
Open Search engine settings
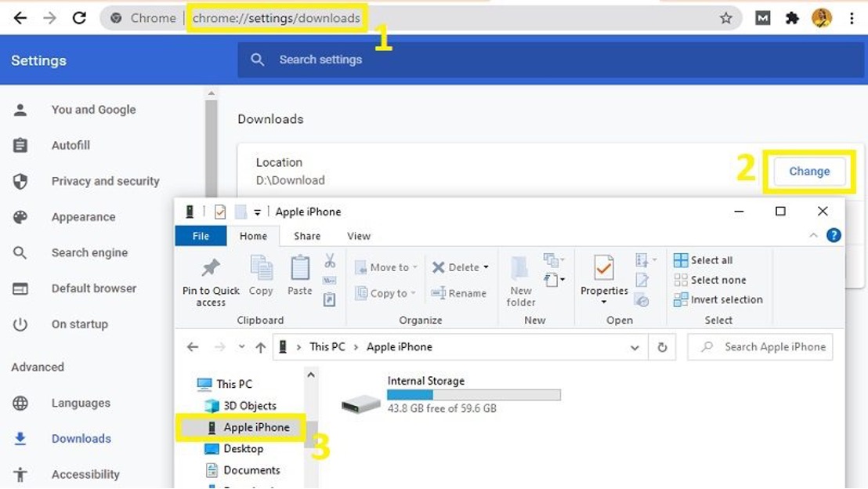[x=89, y=252]
